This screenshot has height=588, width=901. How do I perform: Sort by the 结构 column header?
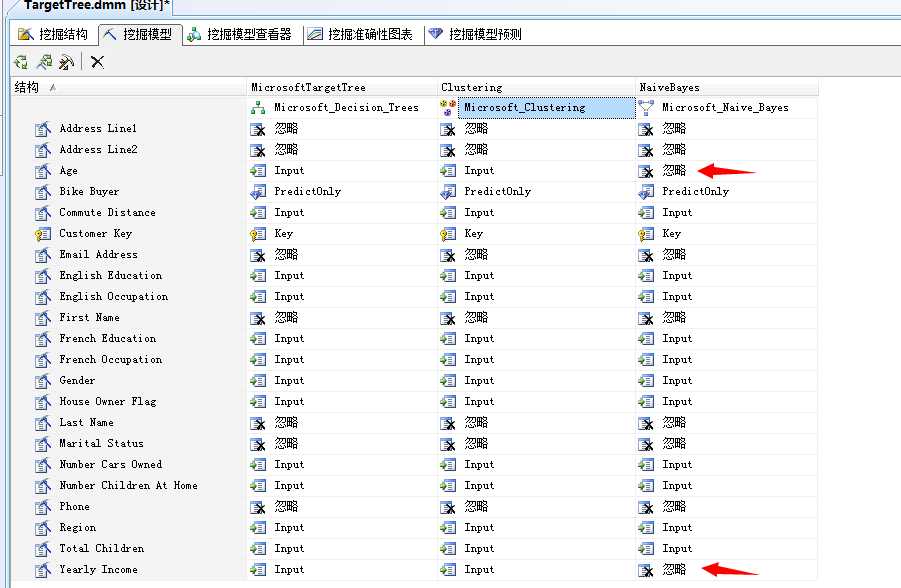129,87
